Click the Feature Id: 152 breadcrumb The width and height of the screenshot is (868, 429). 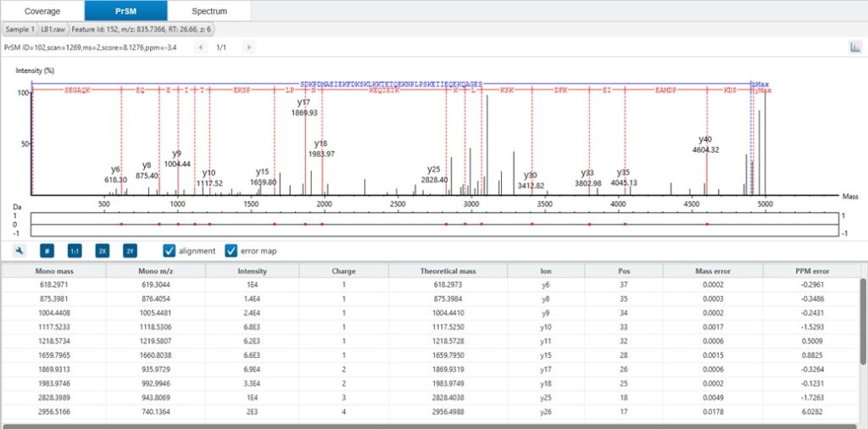[142, 30]
